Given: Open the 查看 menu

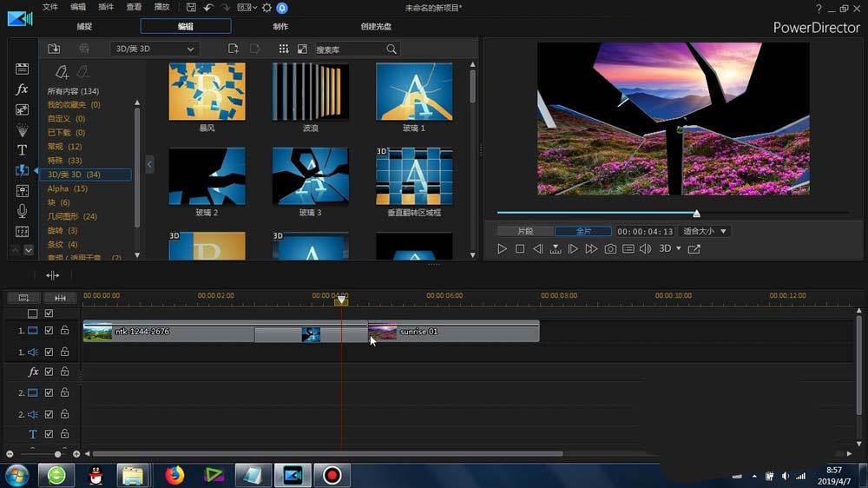Looking at the screenshot, I should point(134,7).
